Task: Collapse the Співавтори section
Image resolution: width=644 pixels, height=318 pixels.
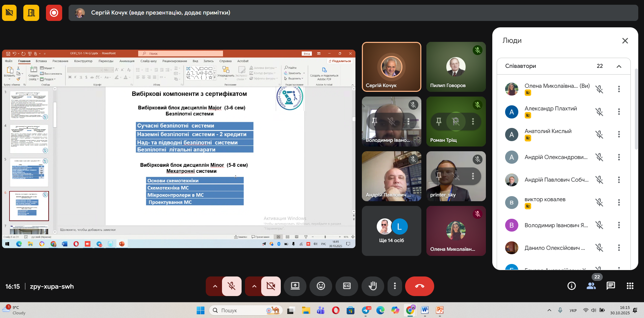Action: (619, 66)
